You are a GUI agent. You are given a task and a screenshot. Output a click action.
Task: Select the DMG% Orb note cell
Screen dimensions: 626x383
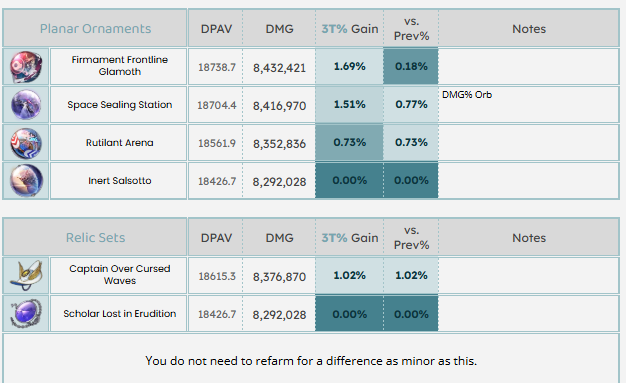(529, 105)
